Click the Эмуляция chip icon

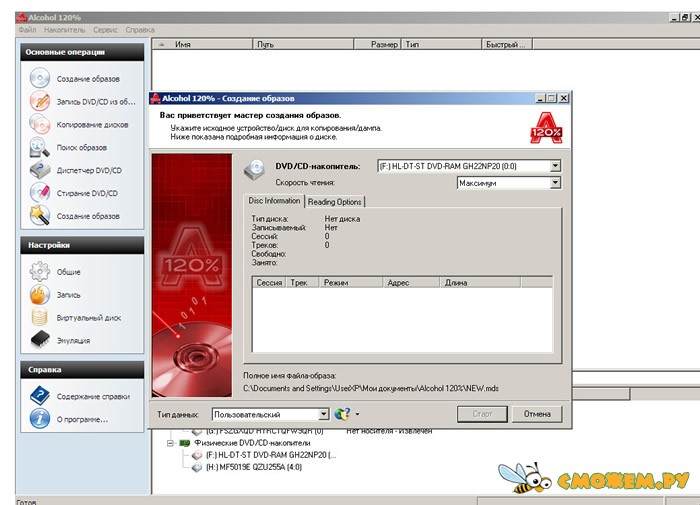(x=40, y=339)
